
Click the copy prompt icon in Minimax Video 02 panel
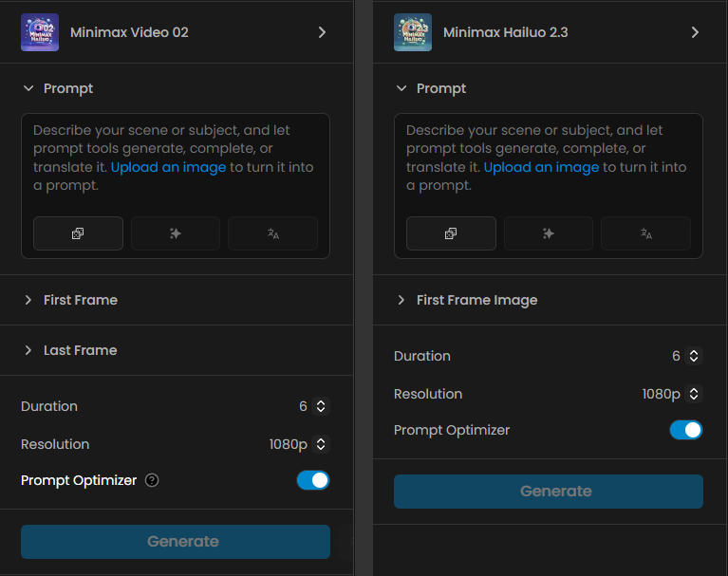pyautogui.click(x=78, y=233)
